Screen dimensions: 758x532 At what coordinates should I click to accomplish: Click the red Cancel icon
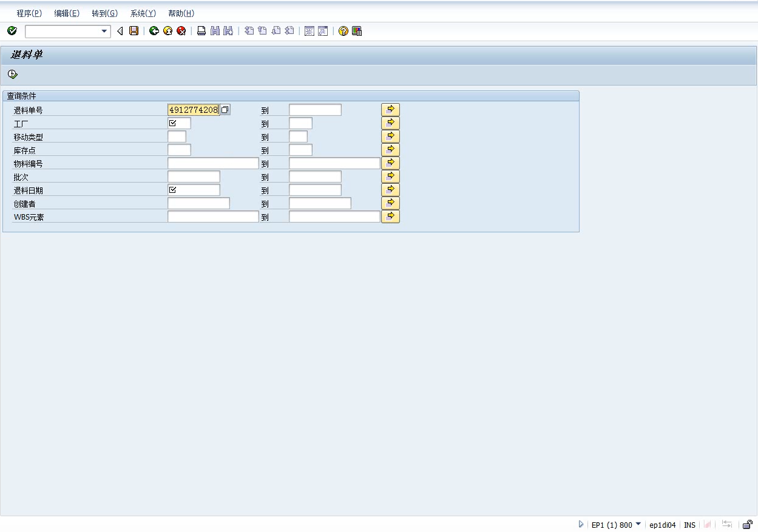181,31
